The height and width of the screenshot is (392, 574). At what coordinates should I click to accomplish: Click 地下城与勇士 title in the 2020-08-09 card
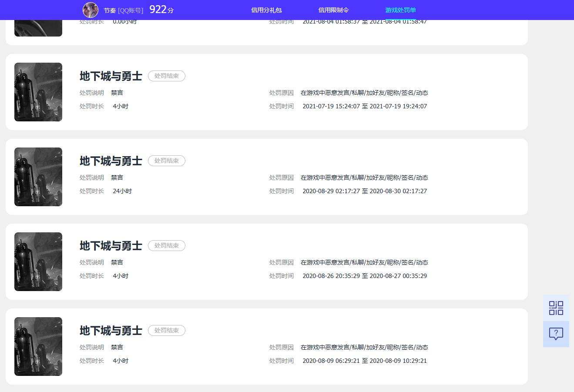[x=111, y=331]
